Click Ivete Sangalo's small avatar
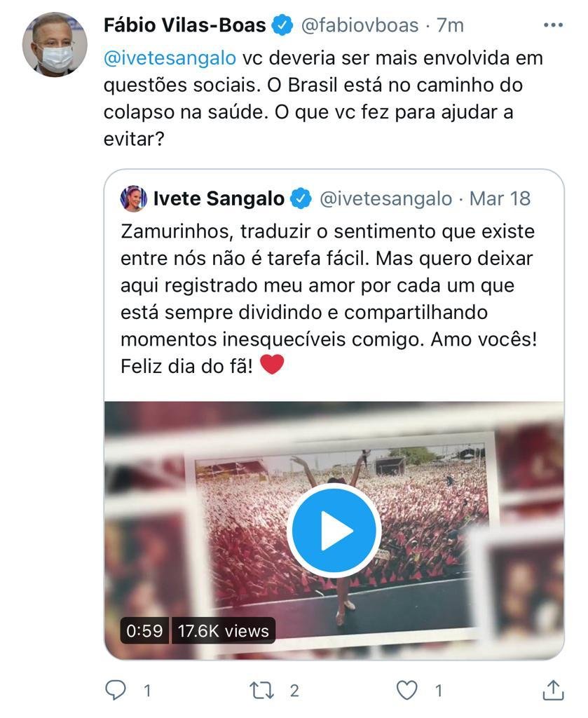This screenshot has width=588, height=718. 134,198
